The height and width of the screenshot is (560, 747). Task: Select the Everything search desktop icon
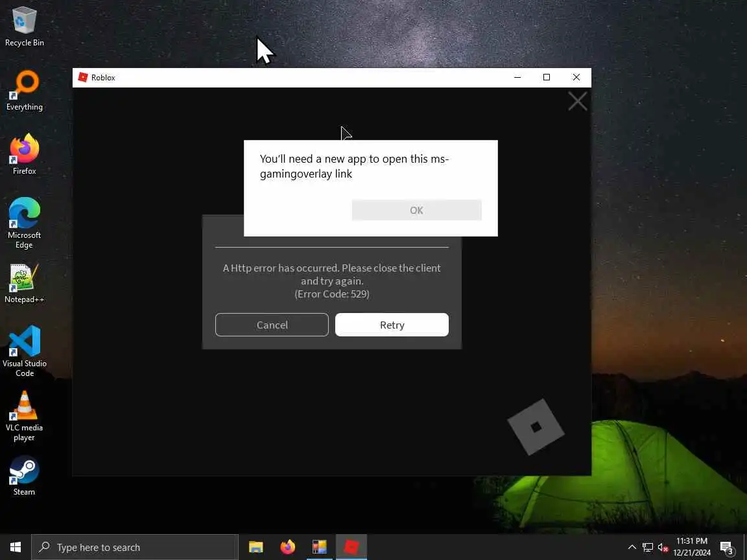tap(24, 91)
